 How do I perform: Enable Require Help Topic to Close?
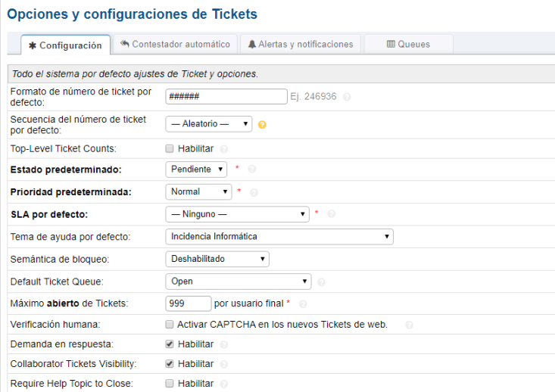tap(170, 384)
